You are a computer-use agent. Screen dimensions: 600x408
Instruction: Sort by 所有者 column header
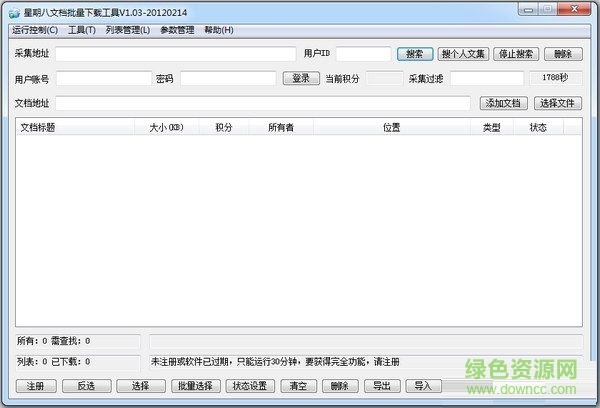(x=281, y=127)
